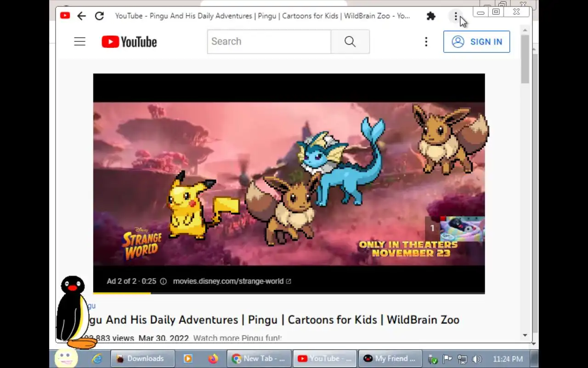588x368 pixels.
Task: Click the page vertical scrollbar thumb
Action: [x=525, y=59]
